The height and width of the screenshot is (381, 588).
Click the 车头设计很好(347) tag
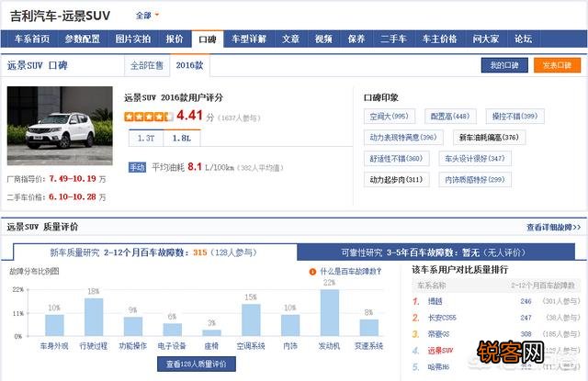(x=475, y=159)
